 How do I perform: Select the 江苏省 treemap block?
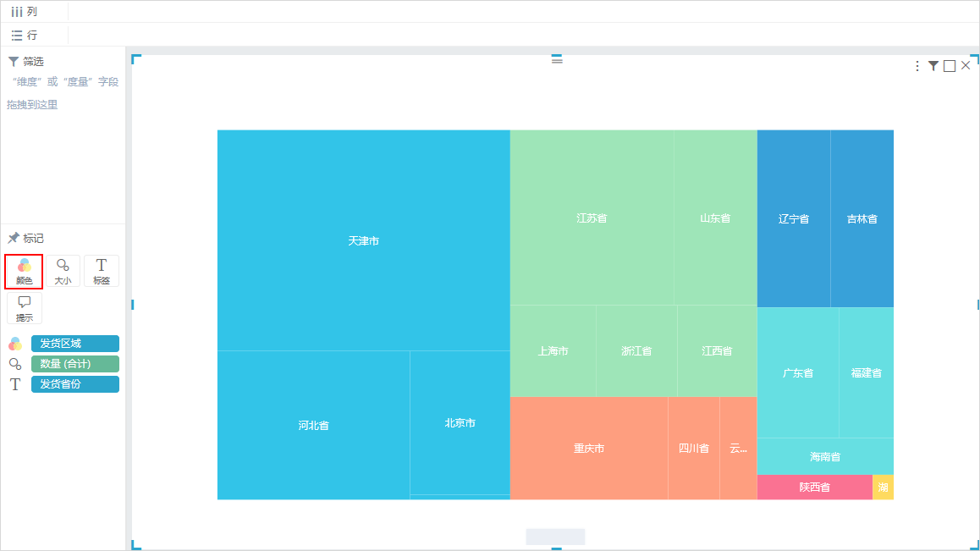click(592, 218)
